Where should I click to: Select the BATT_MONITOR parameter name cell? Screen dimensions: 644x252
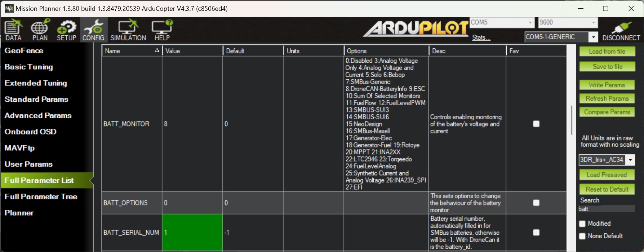(132, 124)
